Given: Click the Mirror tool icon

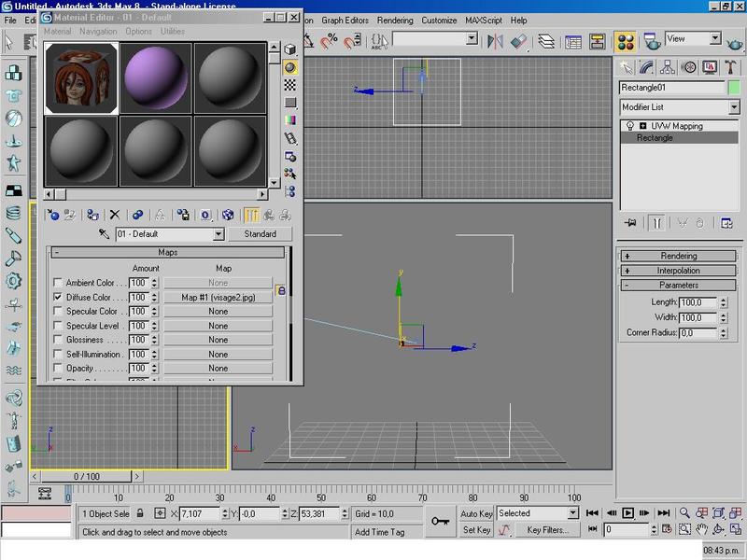Looking at the screenshot, I should [x=495, y=42].
